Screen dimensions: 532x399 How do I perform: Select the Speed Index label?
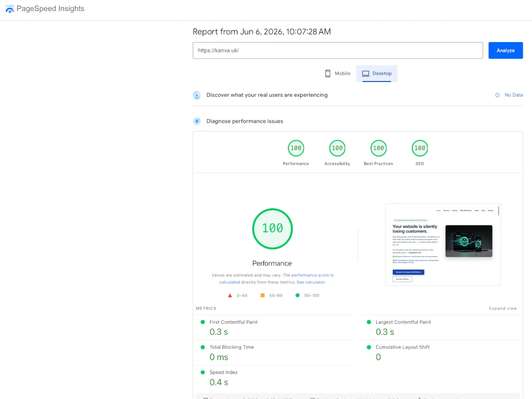tap(223, 372)
